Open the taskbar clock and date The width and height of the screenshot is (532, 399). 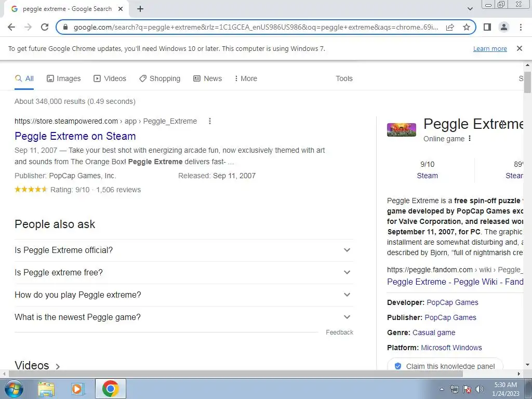pos(506,389)
